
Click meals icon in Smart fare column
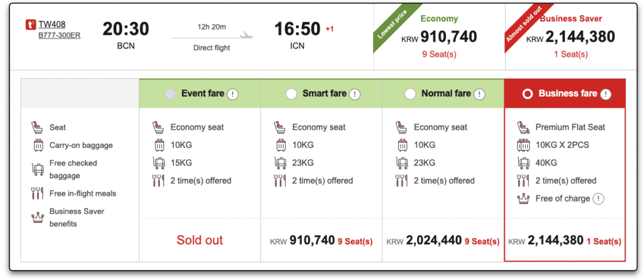click(x=280, y=181)
